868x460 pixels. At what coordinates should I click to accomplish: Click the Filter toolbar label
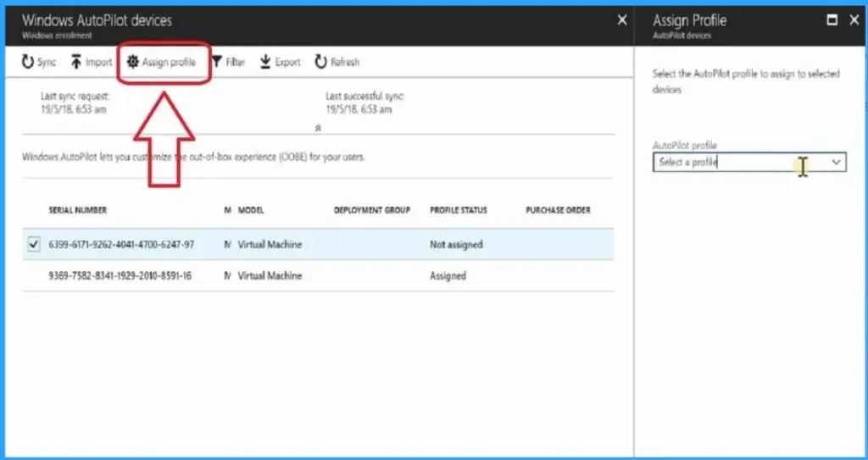coord(236,63)
